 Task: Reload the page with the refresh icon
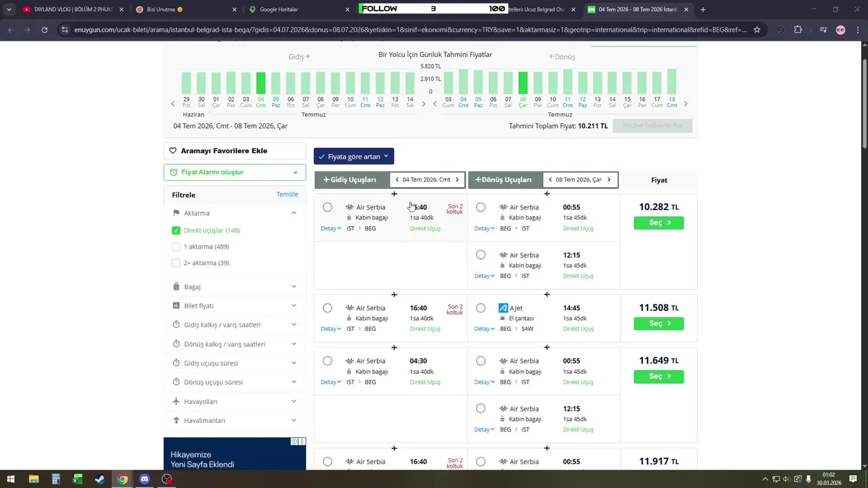tap(45, 30)
